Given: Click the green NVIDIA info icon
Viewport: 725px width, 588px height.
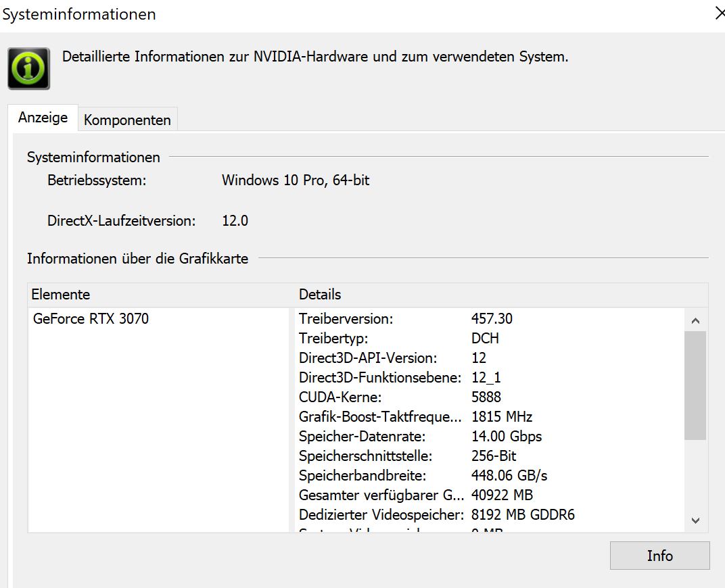Looking at the screenshot, I should tap(28, 68).
